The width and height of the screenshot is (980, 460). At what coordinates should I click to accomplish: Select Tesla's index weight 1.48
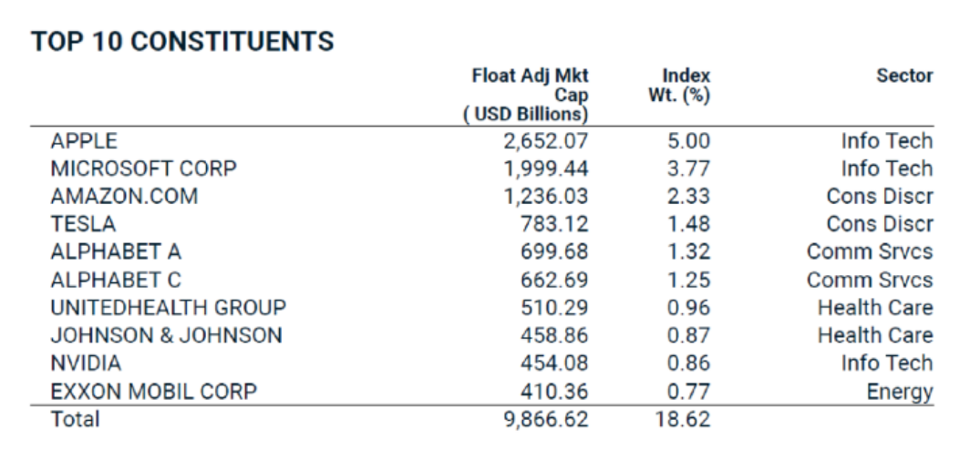tap(687, 224)
